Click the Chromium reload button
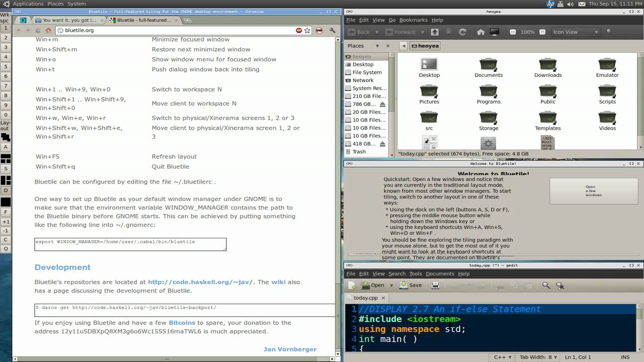The image size is (644, 362). (x=38, y=30)
